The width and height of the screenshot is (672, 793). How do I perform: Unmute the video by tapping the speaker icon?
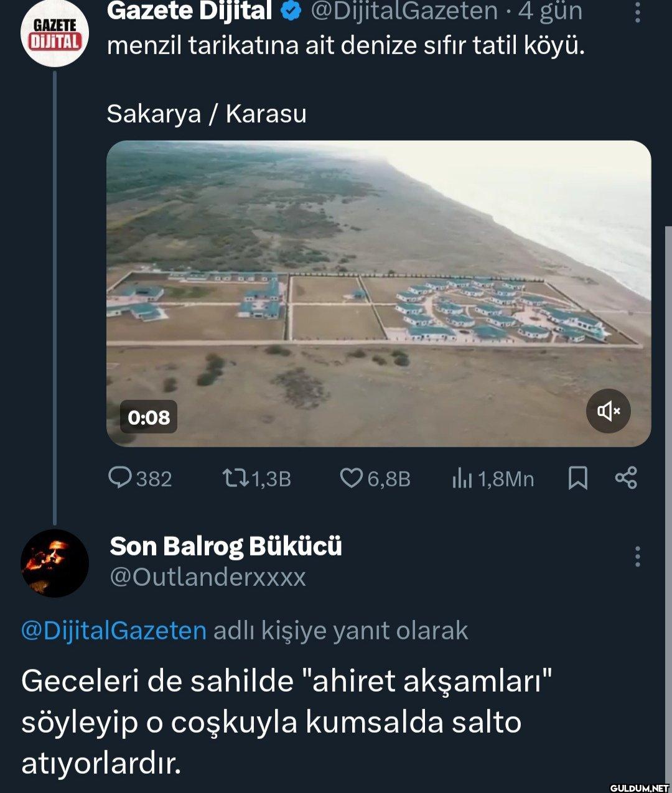pos(608,411)
